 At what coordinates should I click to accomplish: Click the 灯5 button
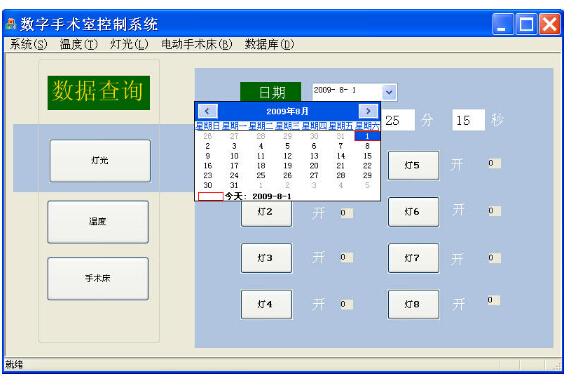coord(413,166)
